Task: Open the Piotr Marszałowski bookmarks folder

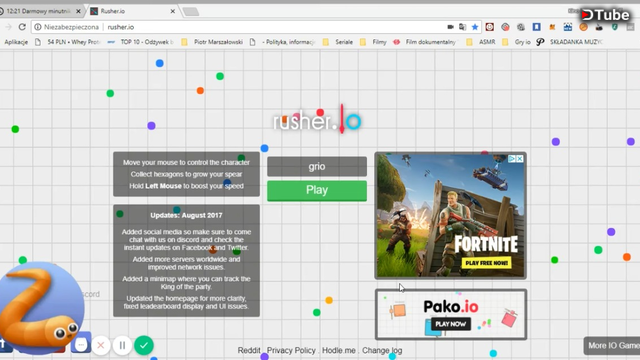Action: click(x=212, y=42)
